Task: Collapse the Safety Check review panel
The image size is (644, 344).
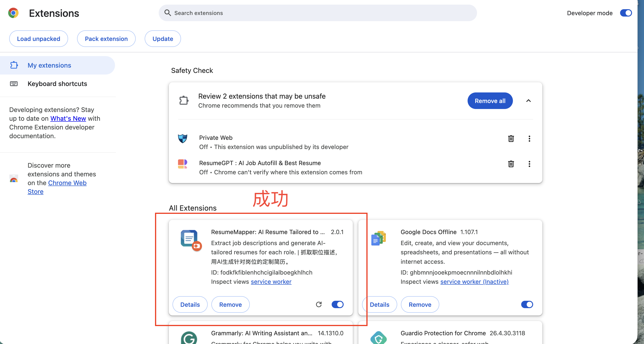Action: point(528,100)
